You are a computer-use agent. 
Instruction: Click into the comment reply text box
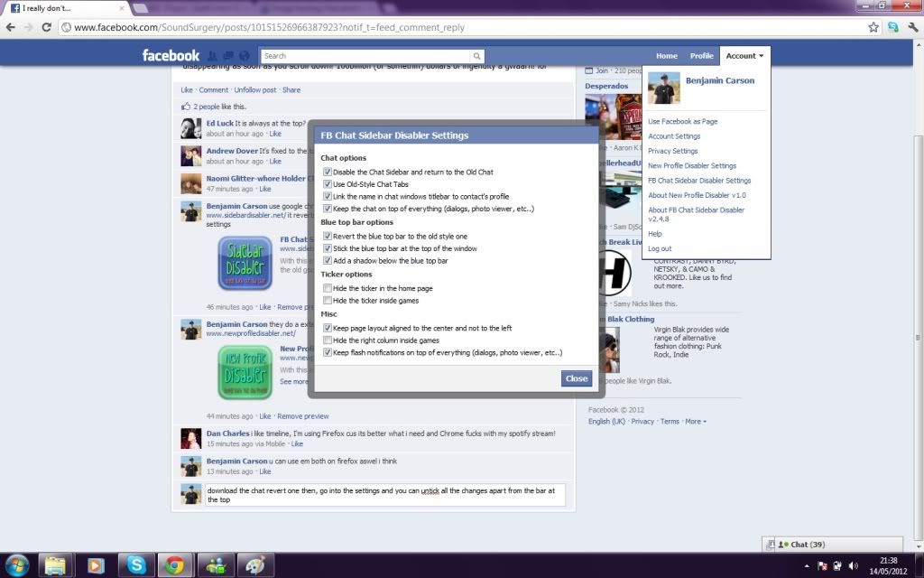click(385, 494)
